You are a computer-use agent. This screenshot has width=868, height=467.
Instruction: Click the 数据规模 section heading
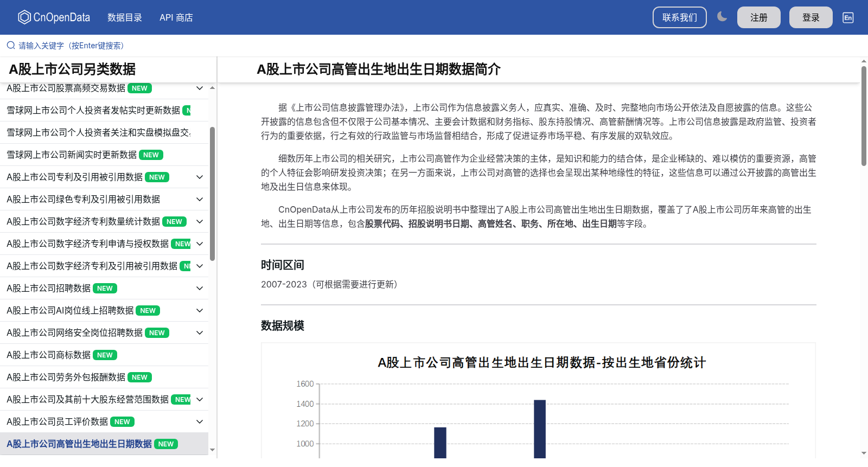283,326
